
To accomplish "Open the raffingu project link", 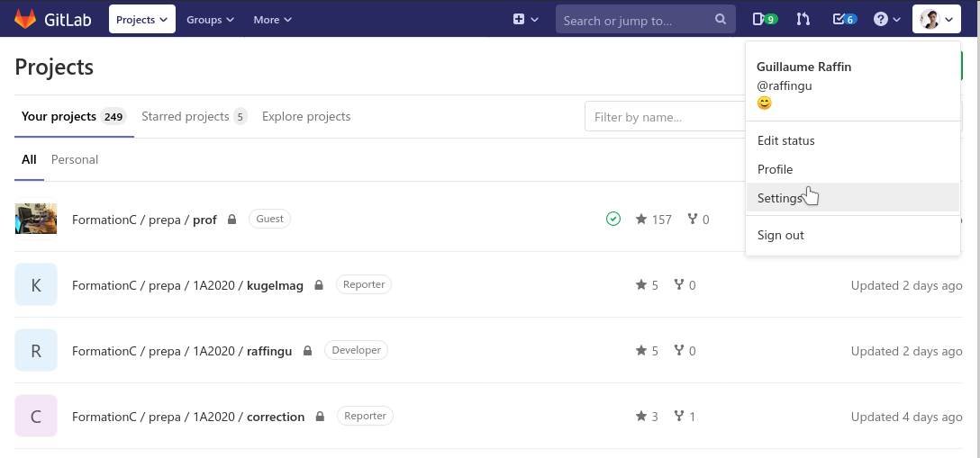I will click(x=182, y=351).
